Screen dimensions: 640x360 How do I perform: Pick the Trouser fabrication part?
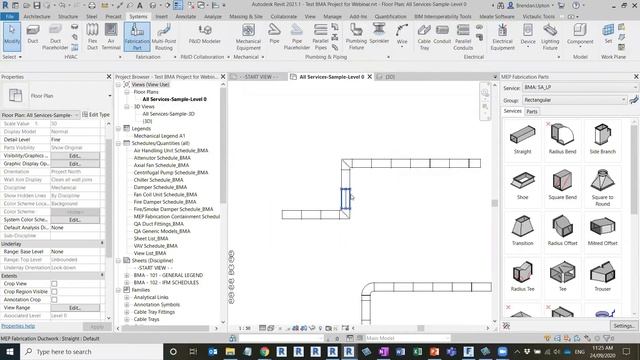pos(602,277)
